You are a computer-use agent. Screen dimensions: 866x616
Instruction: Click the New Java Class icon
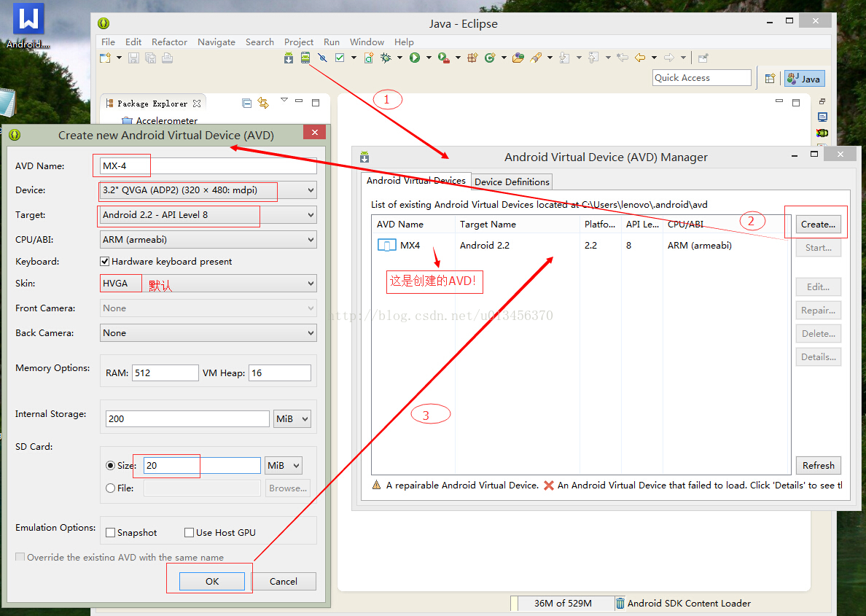tap(490, 58)
